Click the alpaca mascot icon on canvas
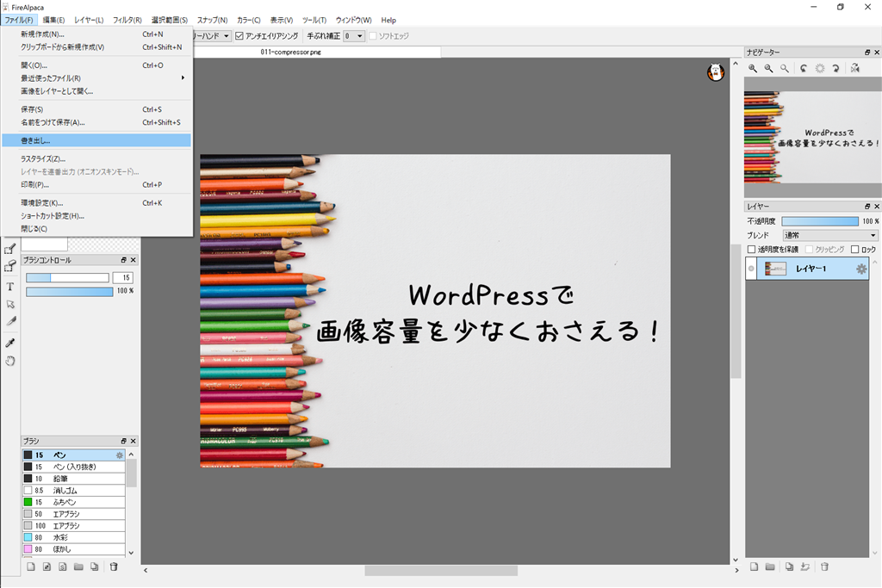 (716, 72)
